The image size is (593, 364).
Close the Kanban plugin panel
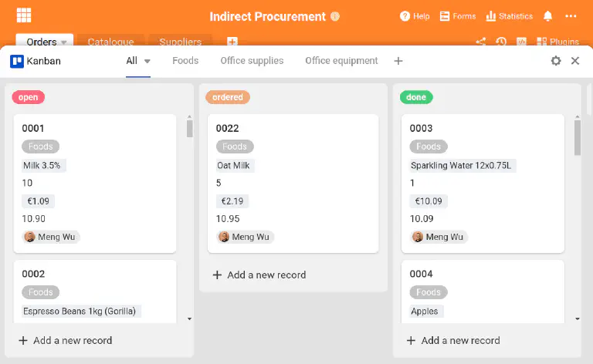point(575,61)
